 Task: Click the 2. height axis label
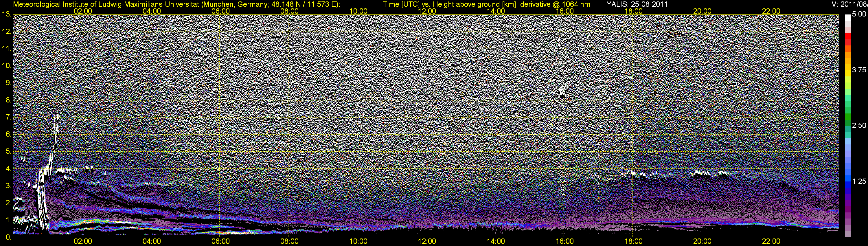click(9, 203)
